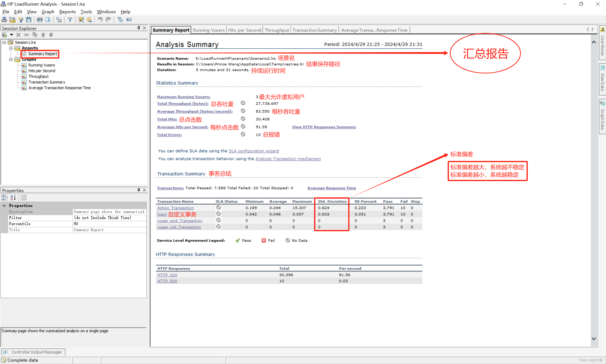606x364 pixels.
Task: Open the Graph menu
Action: pos(48,12)
